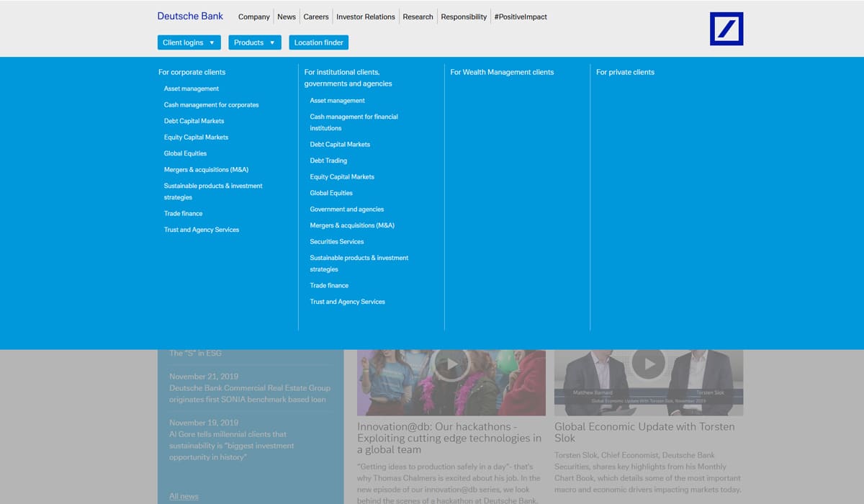Open the All news link
This screenshot has height=504, width=864.
tap(184, 496)
